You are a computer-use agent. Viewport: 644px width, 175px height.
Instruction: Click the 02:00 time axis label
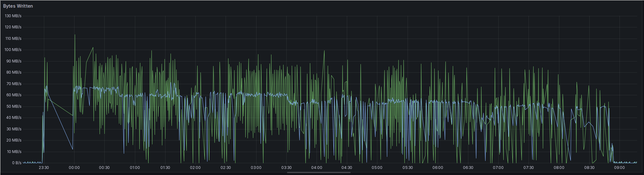pyautogui.click(x=195, y=168)
